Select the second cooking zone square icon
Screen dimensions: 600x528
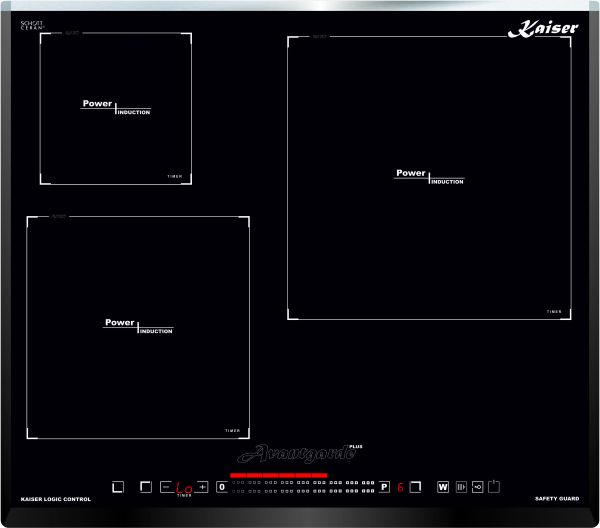click(146, 487)
